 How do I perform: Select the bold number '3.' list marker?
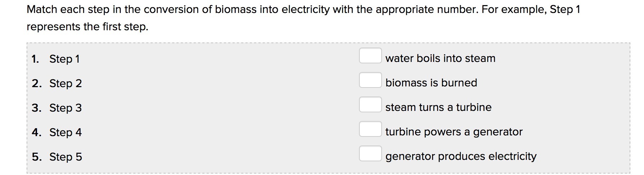[x=36, y=108]
